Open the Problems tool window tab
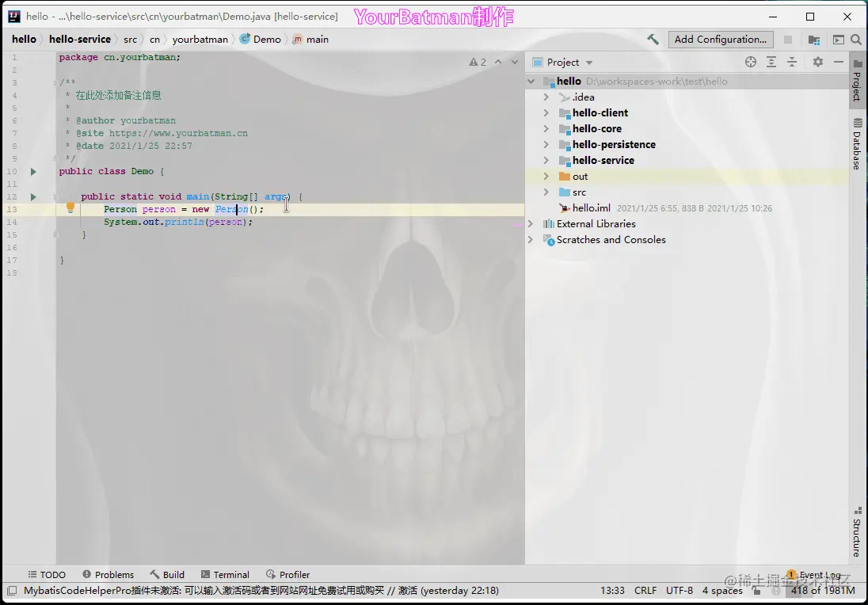The width and height of the screenshot is (868, 605). pos(108,575)
